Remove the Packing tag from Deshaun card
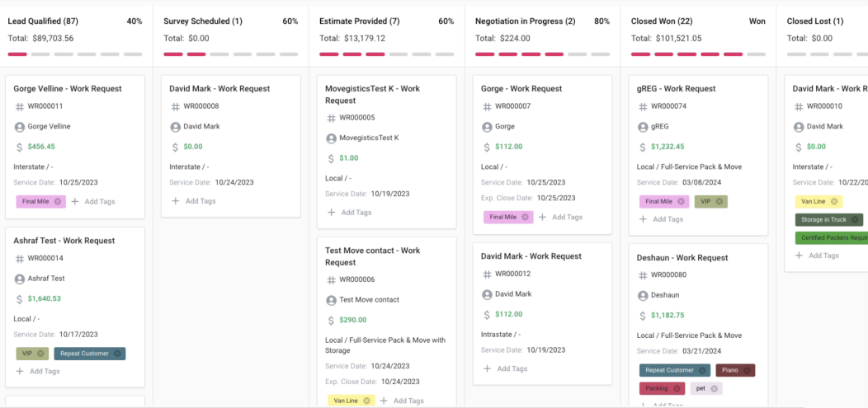Viewport: 868px width, 408px height. 677,388
